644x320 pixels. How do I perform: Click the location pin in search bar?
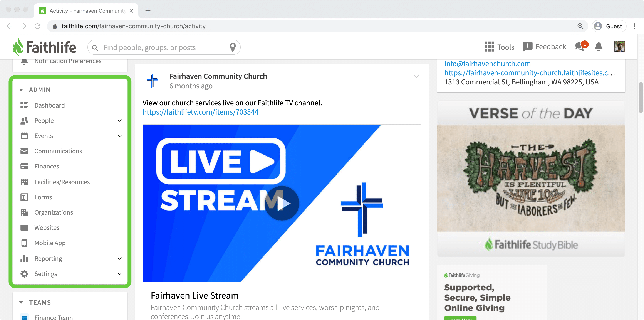tap(233, 47)
